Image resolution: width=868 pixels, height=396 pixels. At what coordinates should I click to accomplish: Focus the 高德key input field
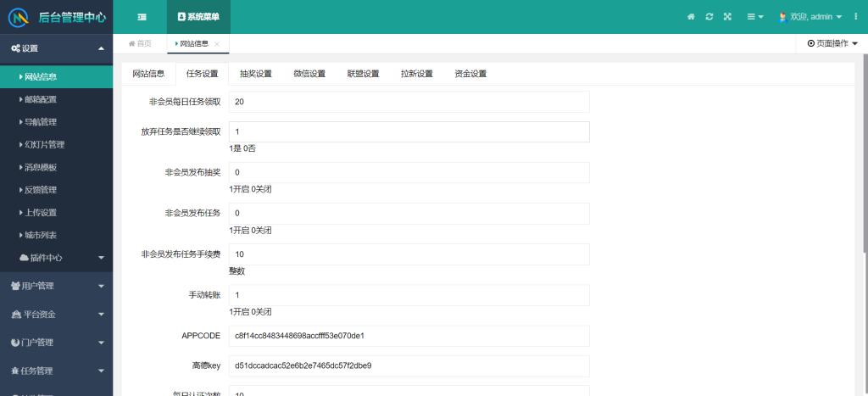409,365
